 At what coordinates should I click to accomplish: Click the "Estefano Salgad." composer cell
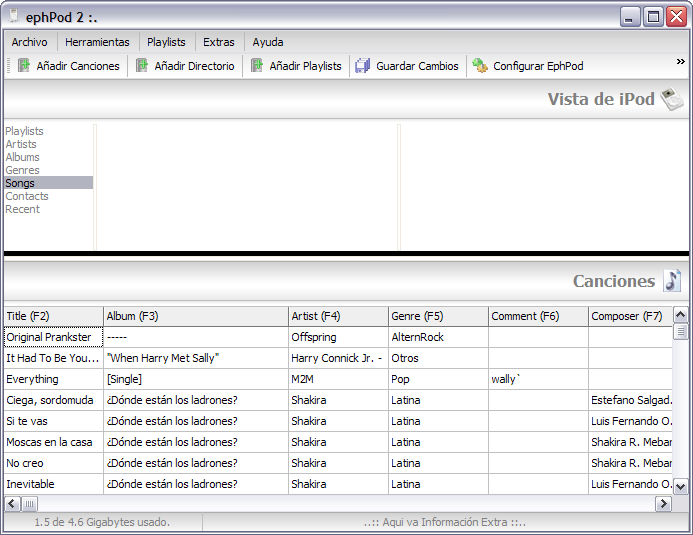[x=630, y=400]
